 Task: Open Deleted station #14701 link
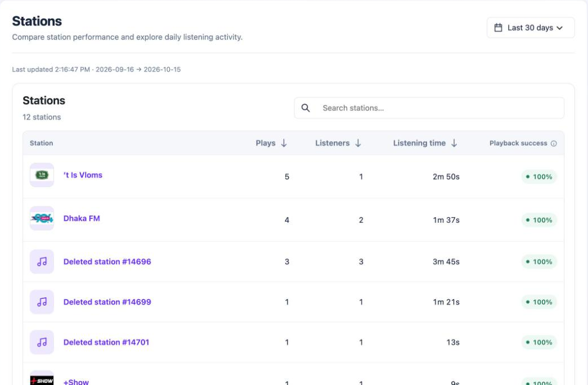106,342
